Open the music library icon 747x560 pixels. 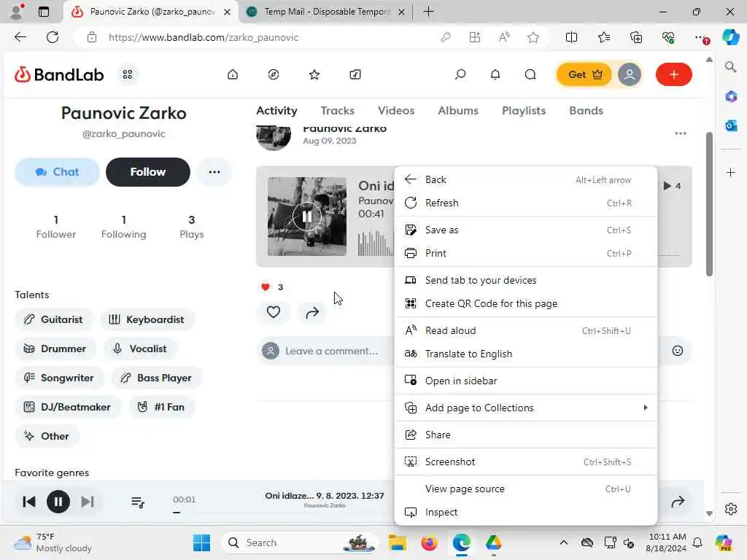click(355, 74)
